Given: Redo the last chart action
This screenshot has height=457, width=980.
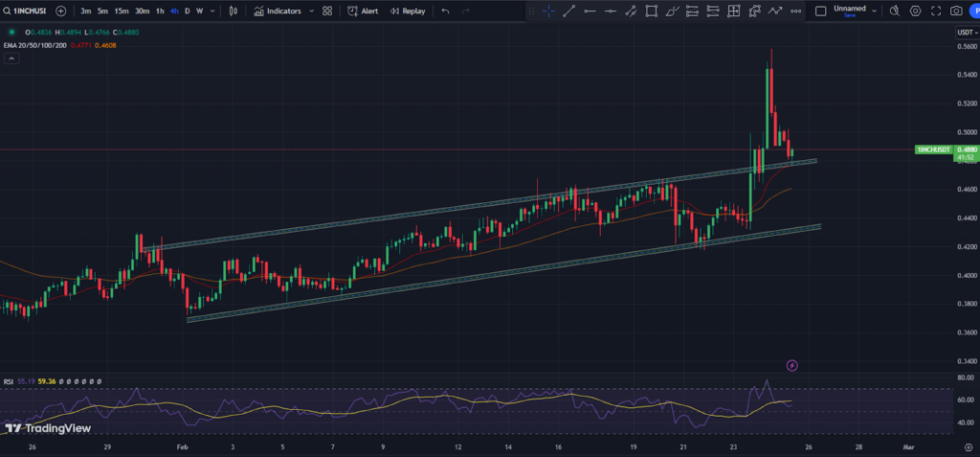Looking at the screenshot, I should 465,11.
